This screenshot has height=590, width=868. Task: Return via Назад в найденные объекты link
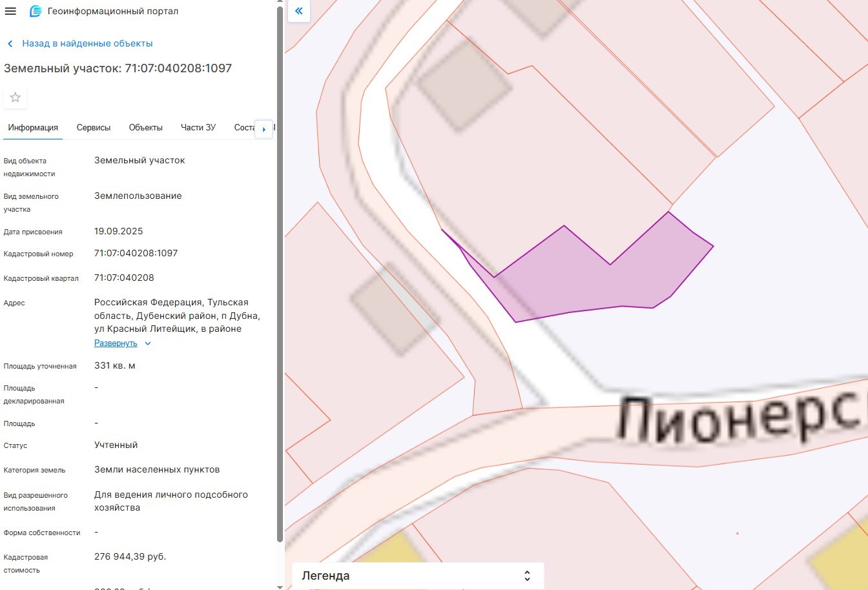87,44
